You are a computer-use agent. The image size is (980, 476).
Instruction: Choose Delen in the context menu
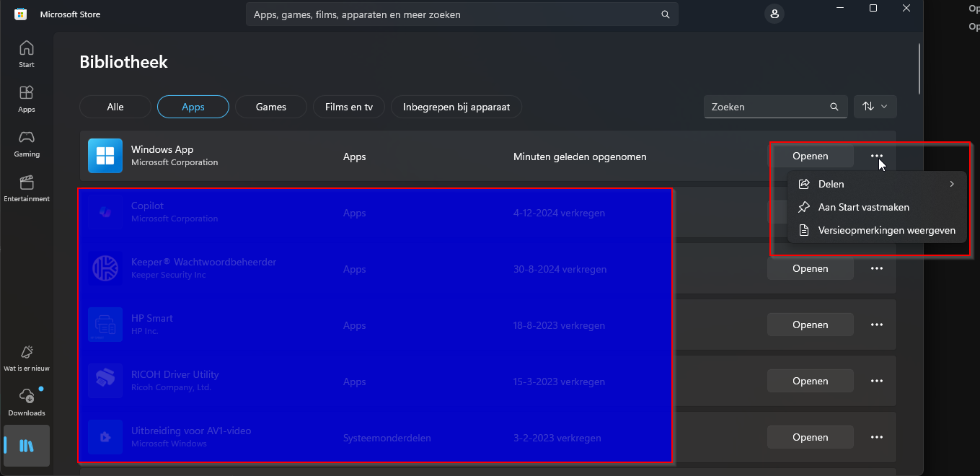[877, 184]
